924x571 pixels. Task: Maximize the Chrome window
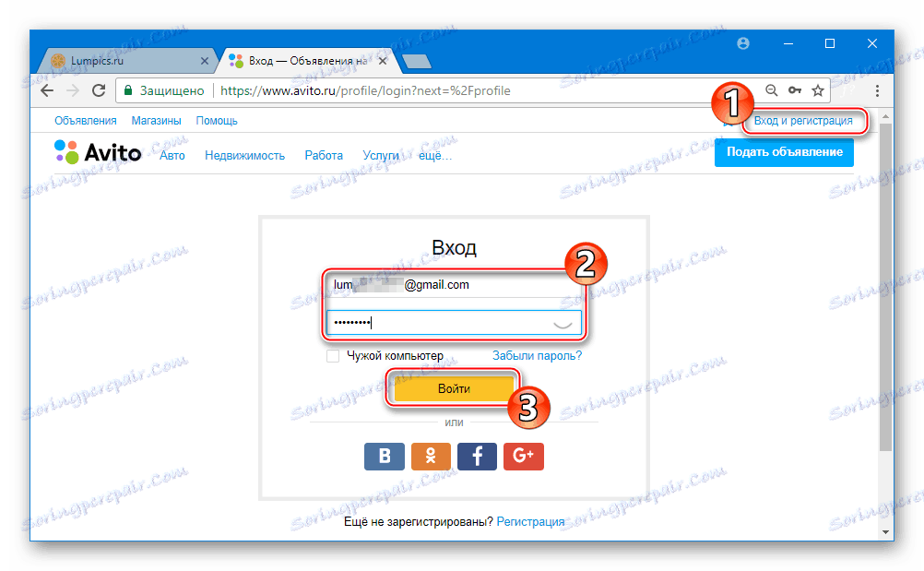coord(830,43)
